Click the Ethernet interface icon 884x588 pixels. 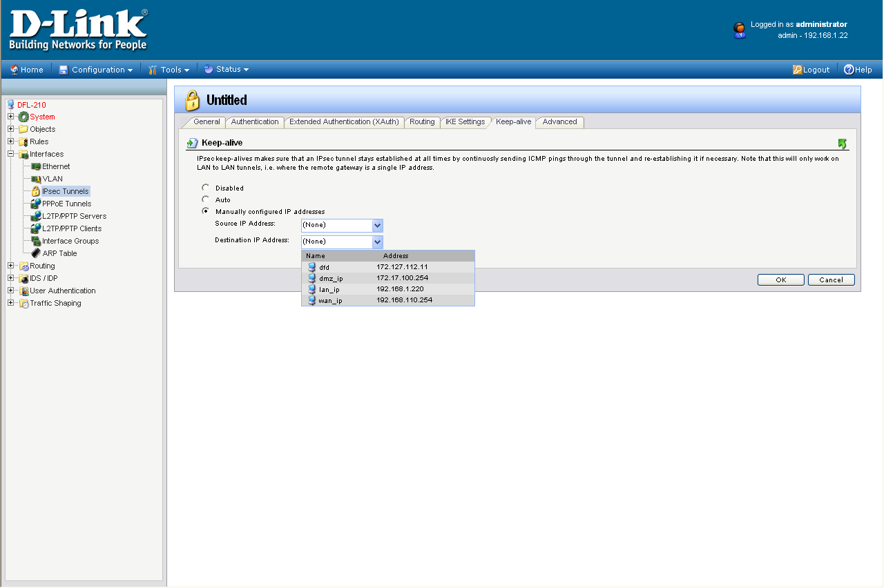point(36,167)
